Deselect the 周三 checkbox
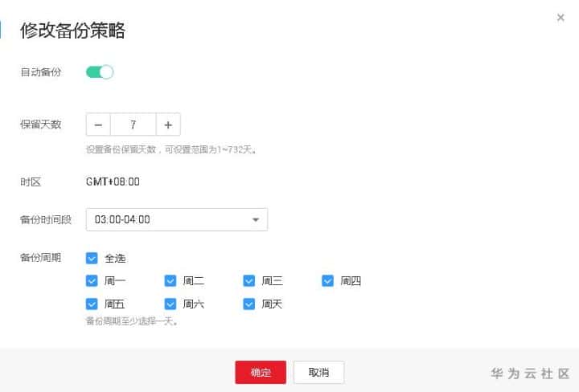 [248, 281]
